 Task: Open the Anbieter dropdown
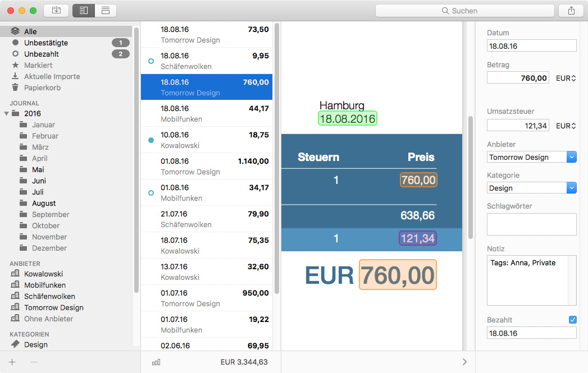572,157
